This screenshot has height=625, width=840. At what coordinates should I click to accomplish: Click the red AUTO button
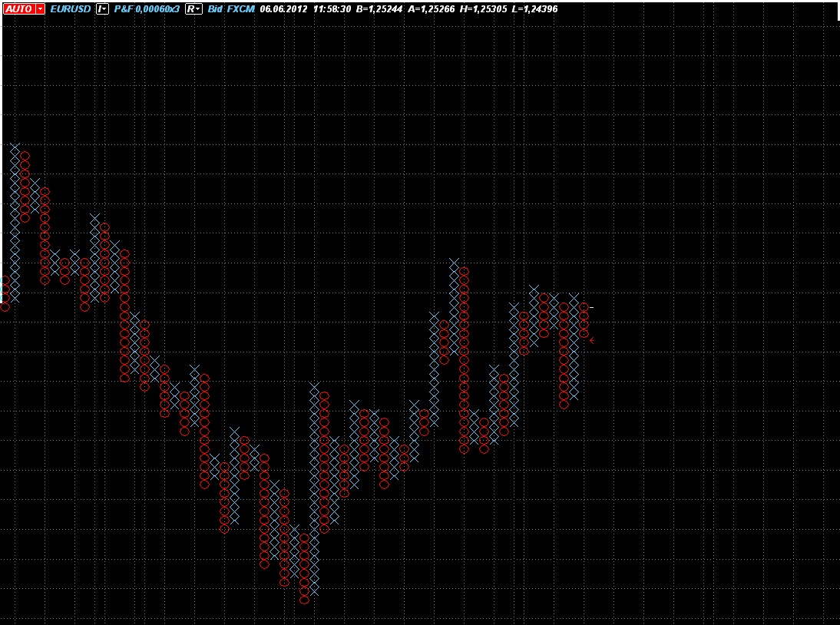coord(19,9)
